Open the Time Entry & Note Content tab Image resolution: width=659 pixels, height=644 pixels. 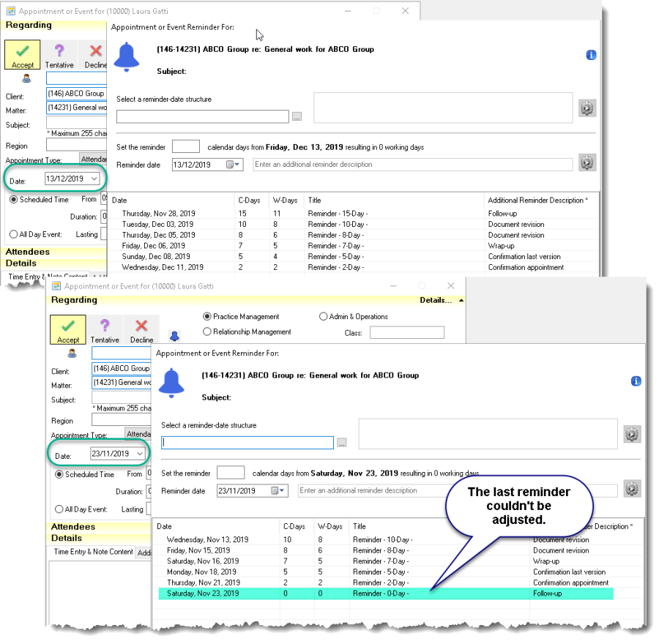click(x=93, y=552)
